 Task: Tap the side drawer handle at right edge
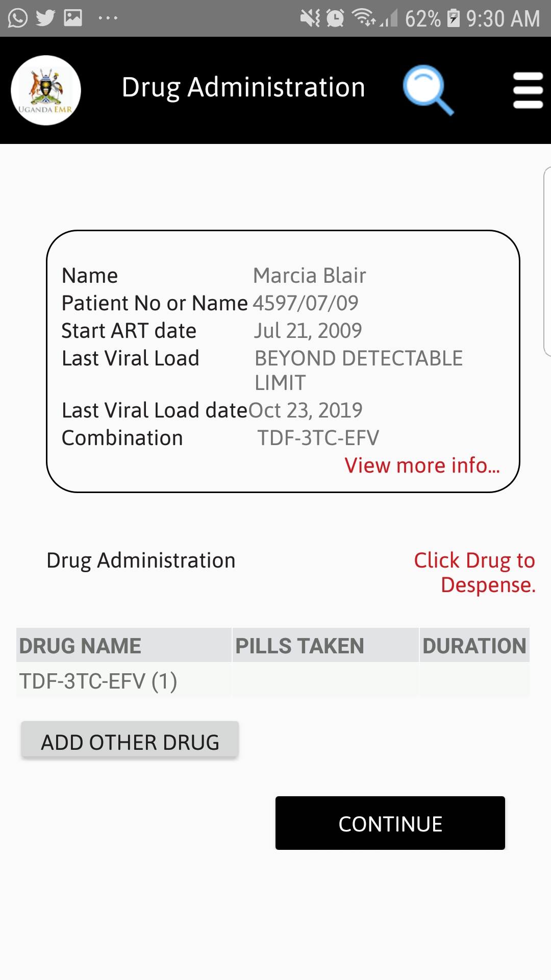(547, 261)
